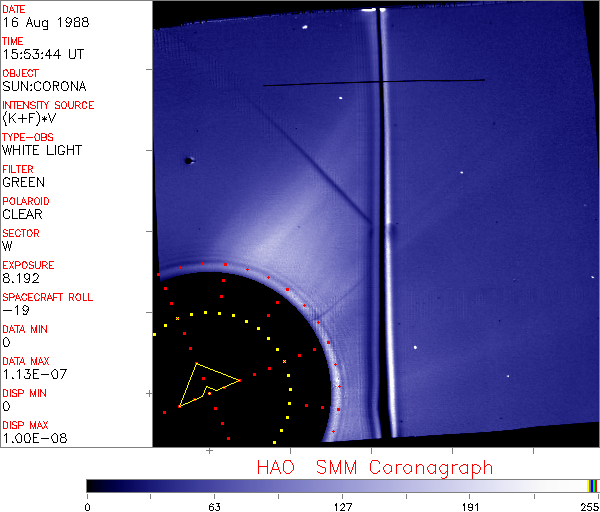Click the display max value 1.00E-08
The width and height of the screenshot is (600, 512).
34,439
